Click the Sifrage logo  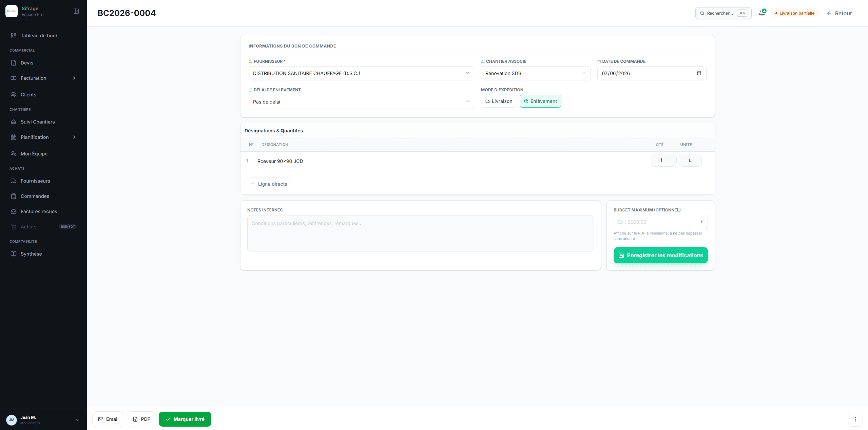pyautogui.click(x=12, y=11)
